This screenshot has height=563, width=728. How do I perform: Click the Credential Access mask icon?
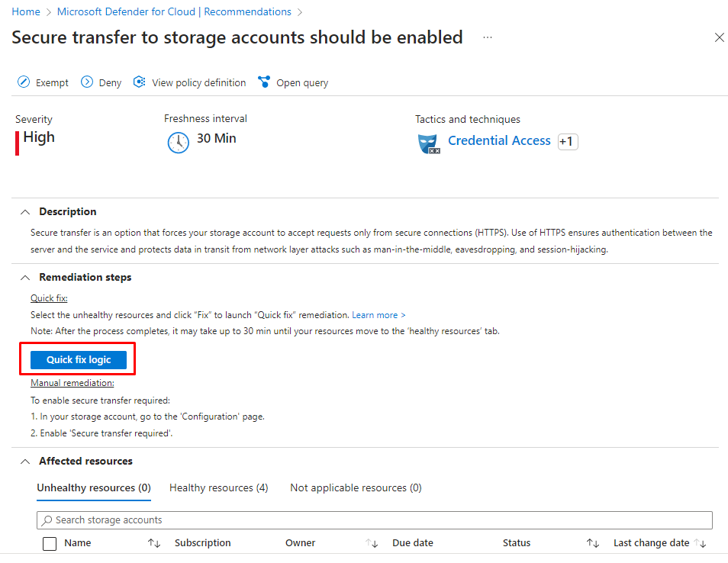[430, 143]
